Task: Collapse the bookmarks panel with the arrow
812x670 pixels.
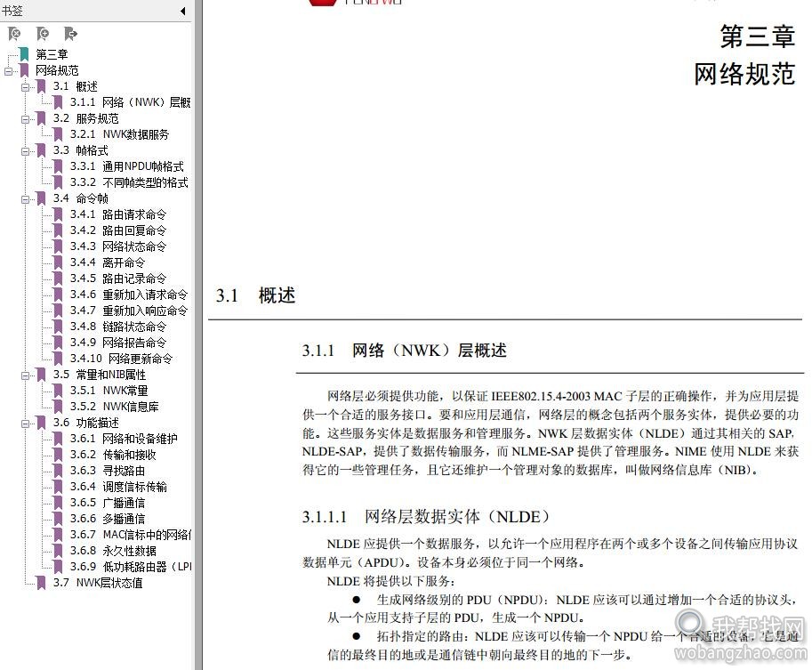Action: click(x=183, y=11)
